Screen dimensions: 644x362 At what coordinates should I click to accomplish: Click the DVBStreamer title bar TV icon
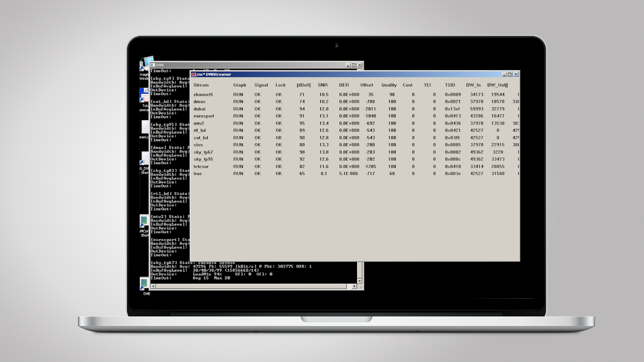pos(194,74)
